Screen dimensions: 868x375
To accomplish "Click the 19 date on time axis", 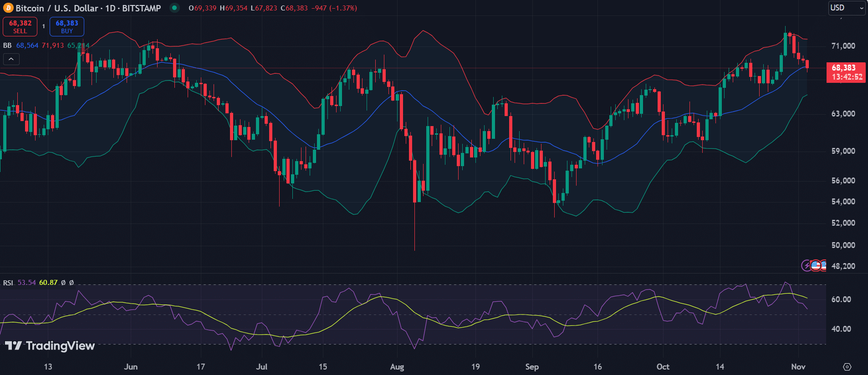I will point(475,367).
